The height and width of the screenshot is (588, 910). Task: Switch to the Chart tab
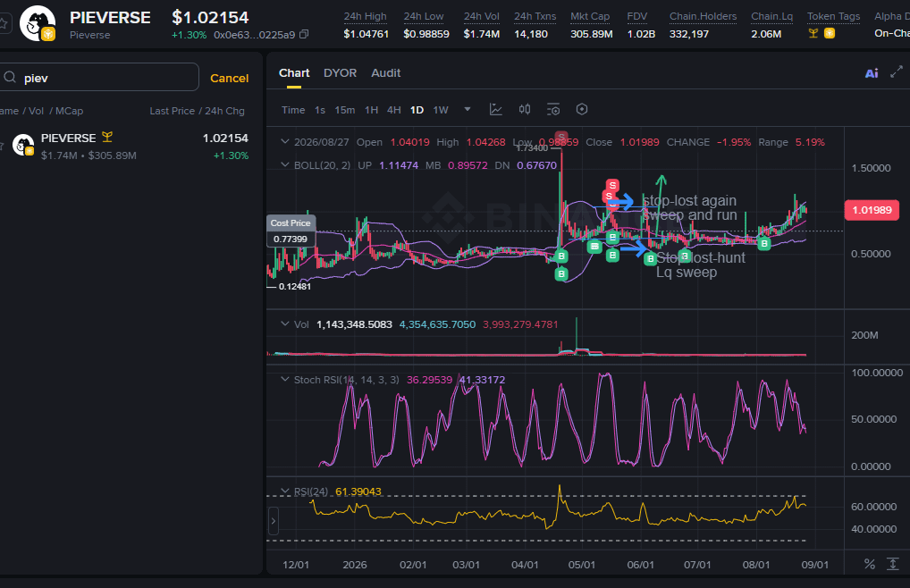294,73
